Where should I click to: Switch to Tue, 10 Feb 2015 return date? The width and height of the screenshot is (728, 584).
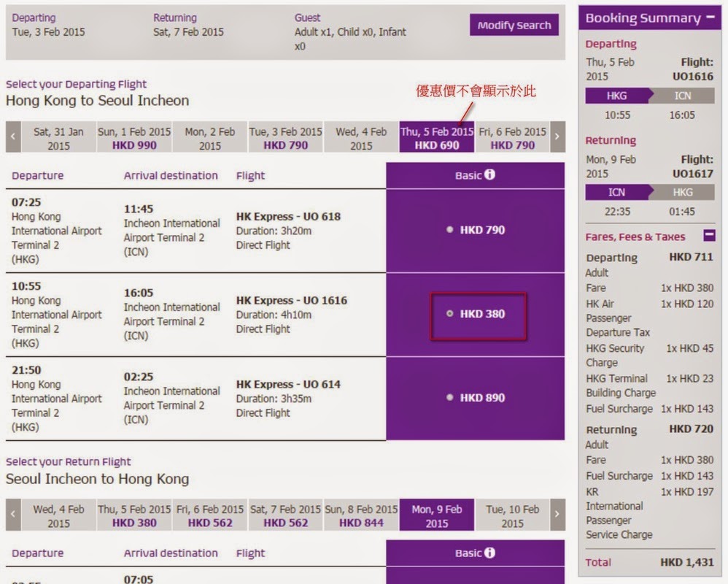click(512, 515)
